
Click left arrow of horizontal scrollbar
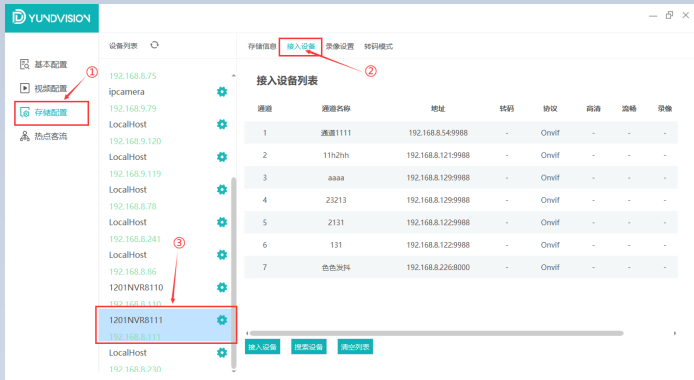coord(247,333)
